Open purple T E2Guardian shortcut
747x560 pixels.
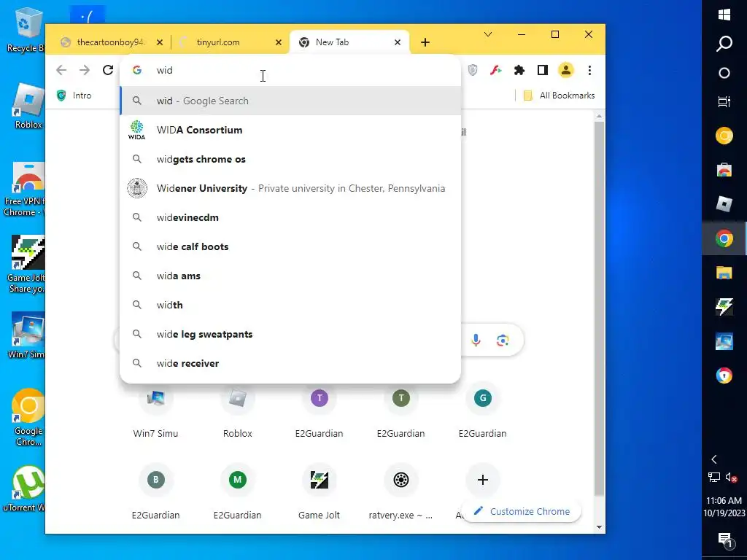coord(320,411)
